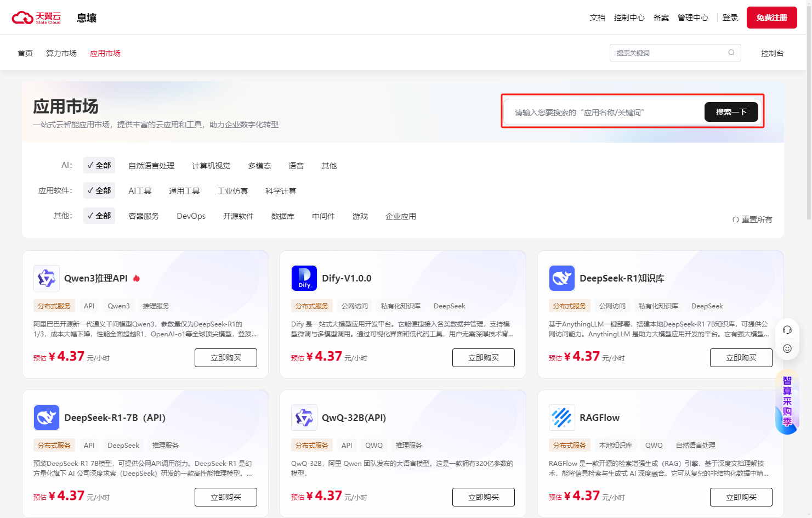812x518 pixels.
Task: Select 全部 in the 其他 filter row
Action: (99, 216)
